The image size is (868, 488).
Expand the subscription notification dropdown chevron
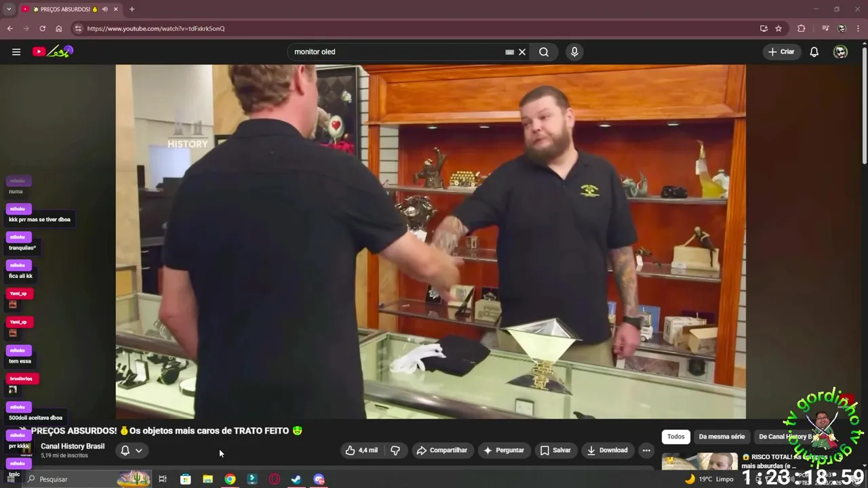click(x=138, y=450)
